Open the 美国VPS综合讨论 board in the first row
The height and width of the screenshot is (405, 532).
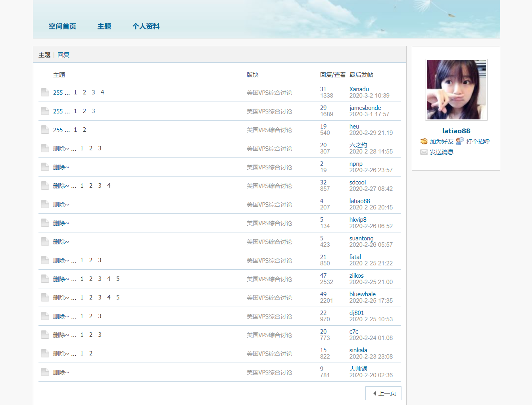269,93
